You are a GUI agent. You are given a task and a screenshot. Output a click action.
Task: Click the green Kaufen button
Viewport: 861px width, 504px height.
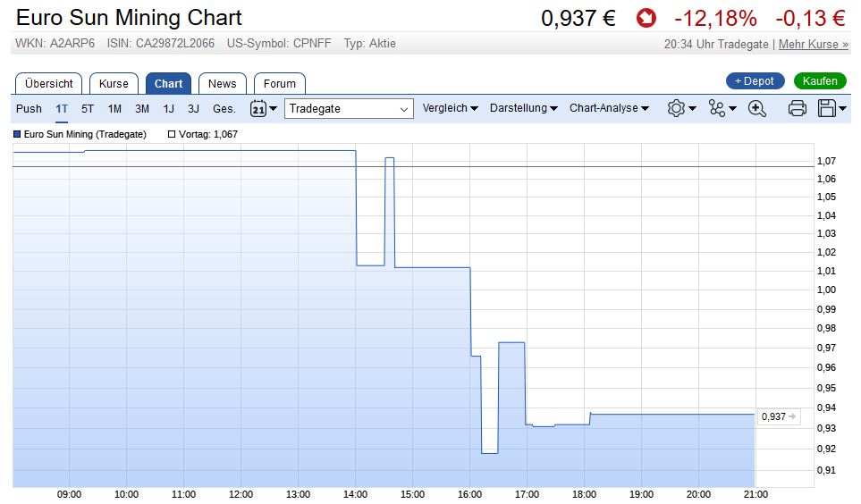pyautogui.click(x=820, y=81)
